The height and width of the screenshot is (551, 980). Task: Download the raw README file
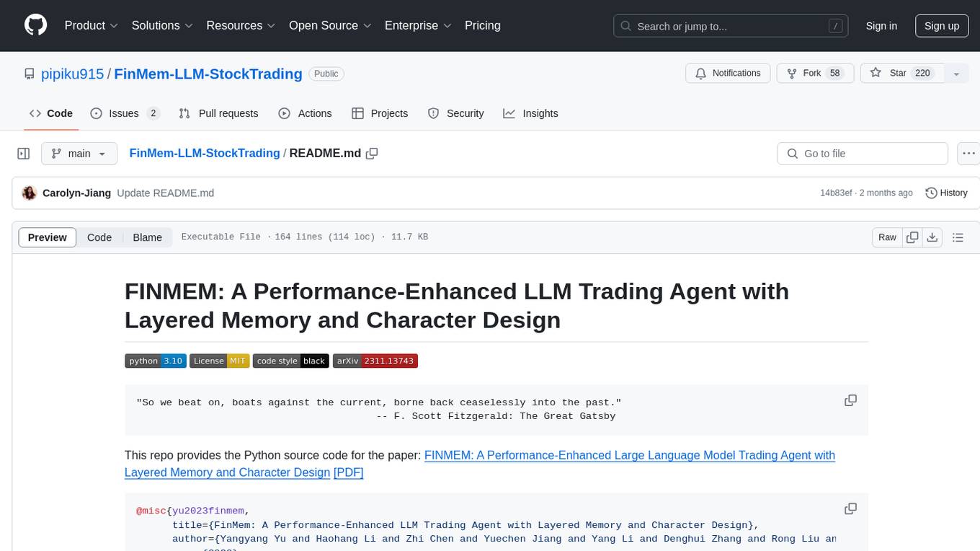pyautogui.click(x=932, y=237)
